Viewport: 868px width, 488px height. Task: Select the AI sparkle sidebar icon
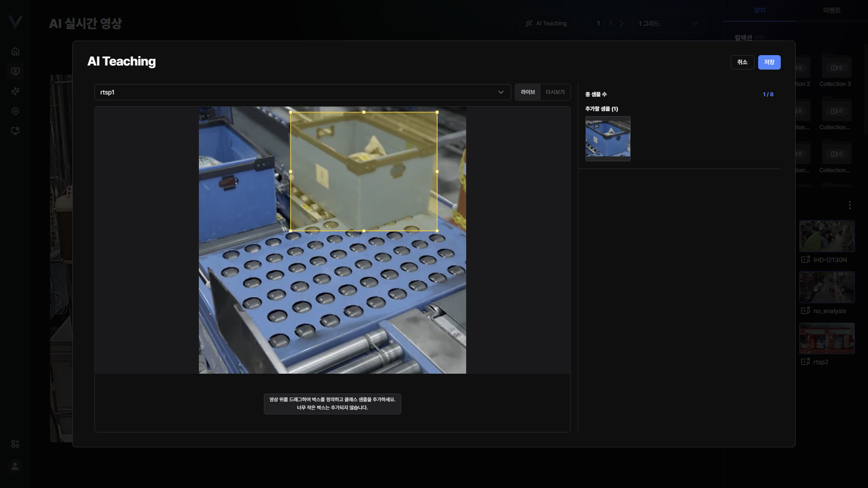pos(15,91)
